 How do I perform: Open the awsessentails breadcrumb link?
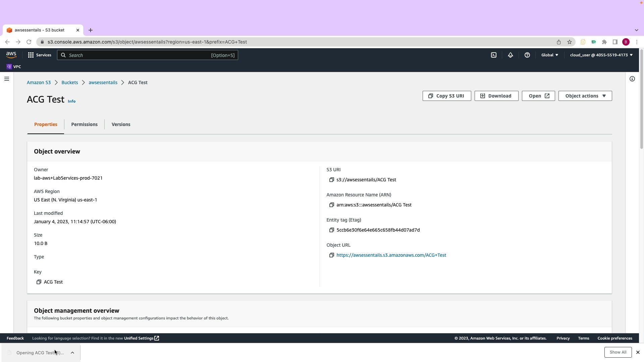click(103, 82)
